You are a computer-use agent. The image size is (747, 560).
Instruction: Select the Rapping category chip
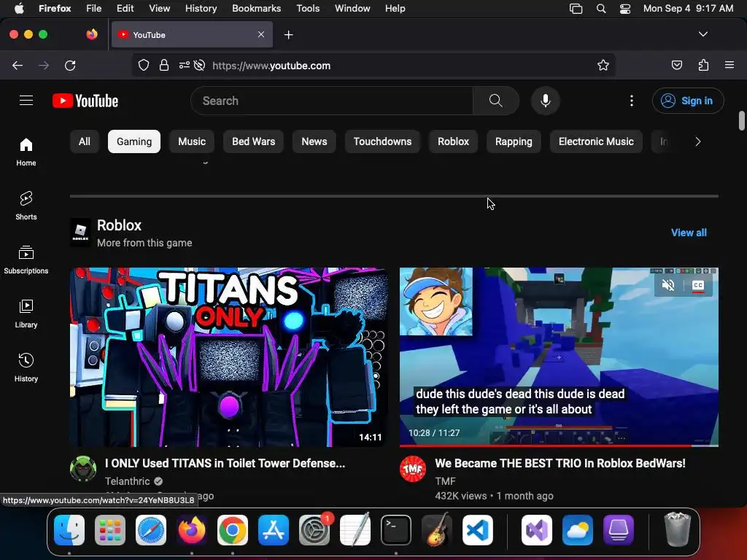click(514, 141)
